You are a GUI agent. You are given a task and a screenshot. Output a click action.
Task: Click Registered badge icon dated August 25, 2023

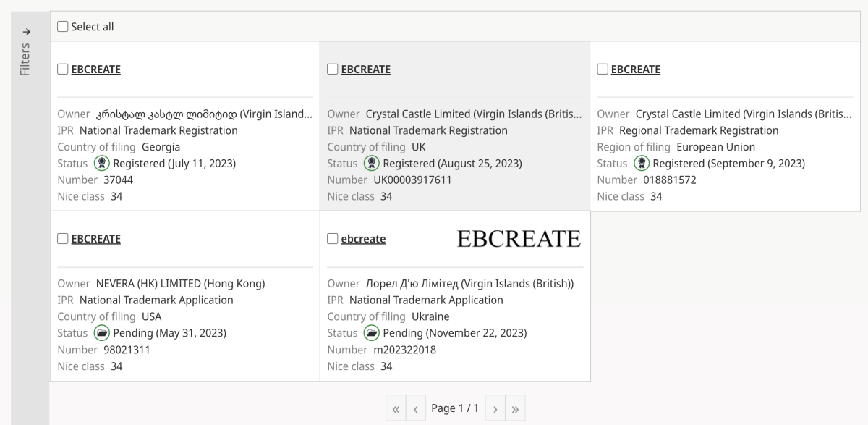tap(370, 164)
